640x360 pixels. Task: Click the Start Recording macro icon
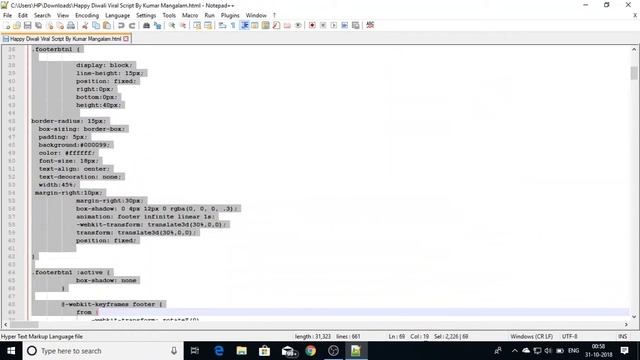point(312,25)
